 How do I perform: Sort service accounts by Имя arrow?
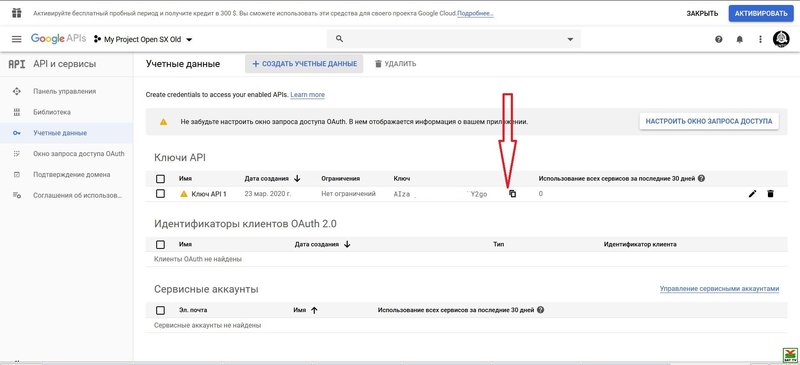tap(314, 310)
